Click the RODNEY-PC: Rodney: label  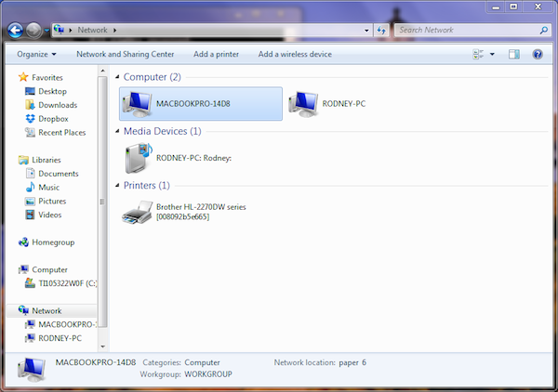coord(194,158)
